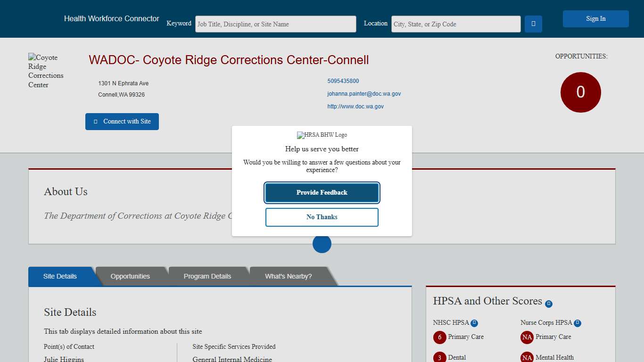Click the red Opportunities counter badge showing 0
The image size is (644, 362).
coord(580,92)
